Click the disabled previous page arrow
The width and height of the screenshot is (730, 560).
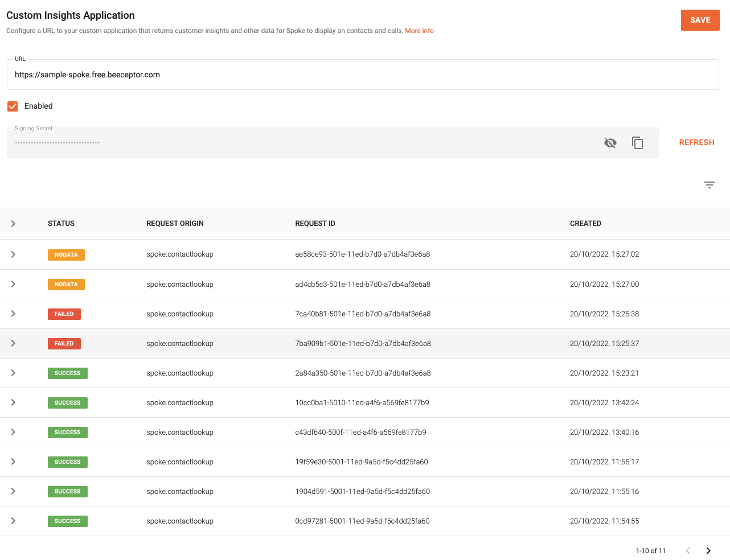687,550
